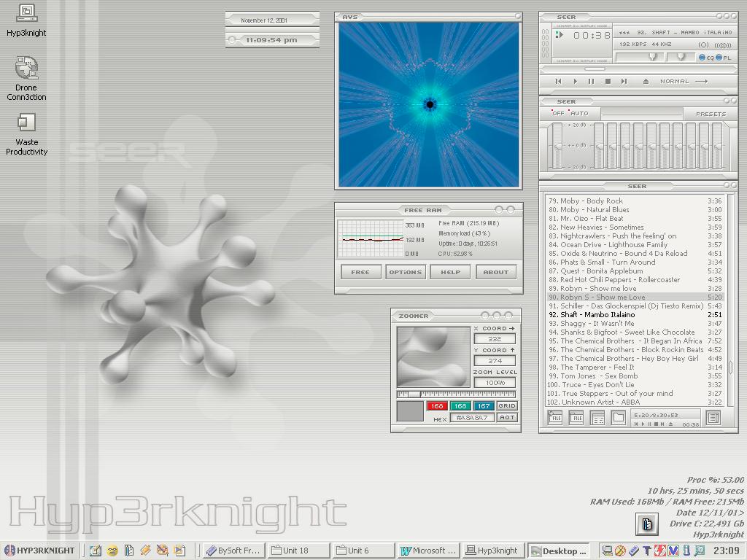Viewport: 747px width, 560px height.
Task: Click the Eject open-file icon
Action: click(646, 82)
